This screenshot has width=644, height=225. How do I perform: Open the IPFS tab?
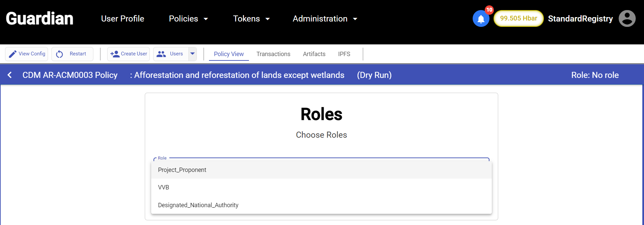344,54
